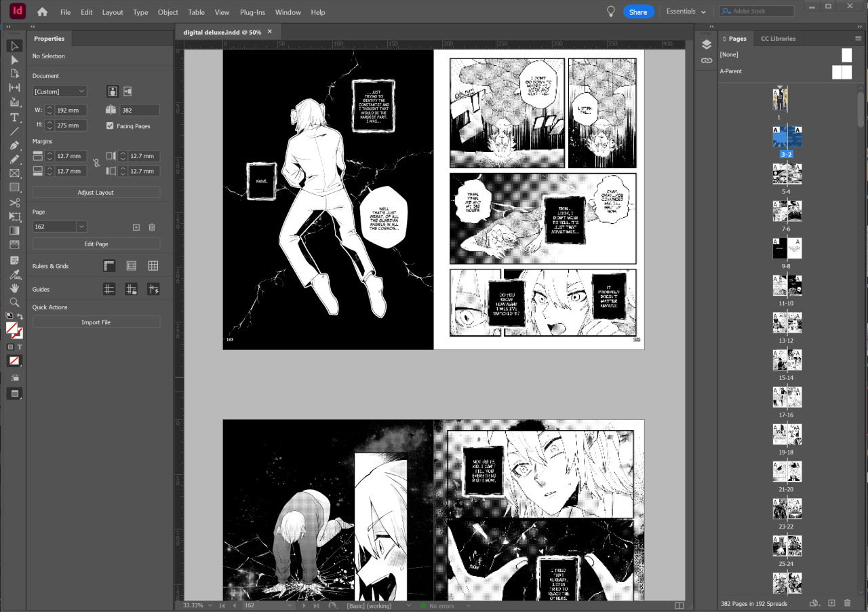
Task: Open the File menu
Action: pyautogui.click(x=65, y=12)
